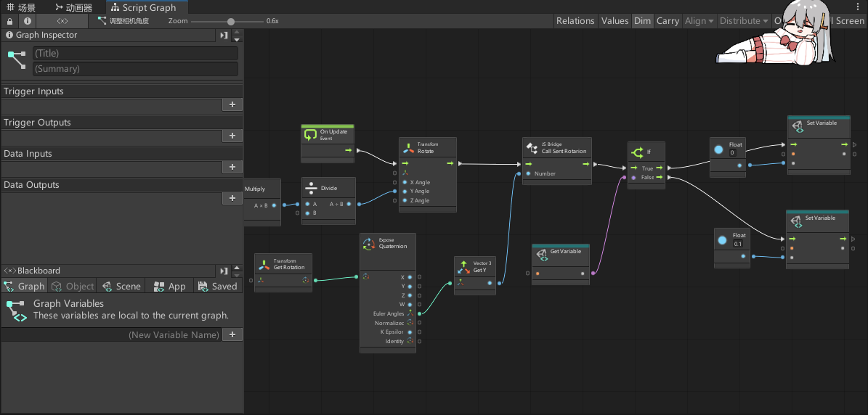The image size is (868, 415).
Task: Disable the Dim option
Action: (x=642, y=21)
